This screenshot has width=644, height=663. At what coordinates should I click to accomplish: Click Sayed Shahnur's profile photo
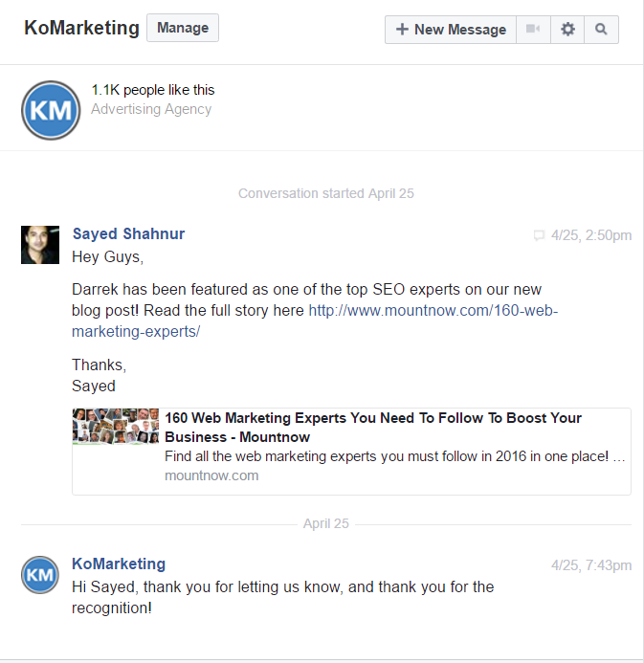(x=40, y=245)
